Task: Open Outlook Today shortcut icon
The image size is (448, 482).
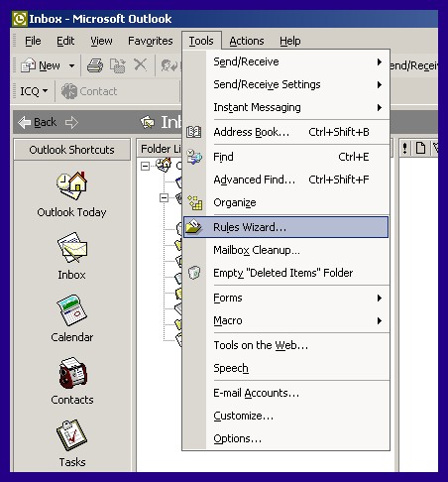Action: point(71,185)
